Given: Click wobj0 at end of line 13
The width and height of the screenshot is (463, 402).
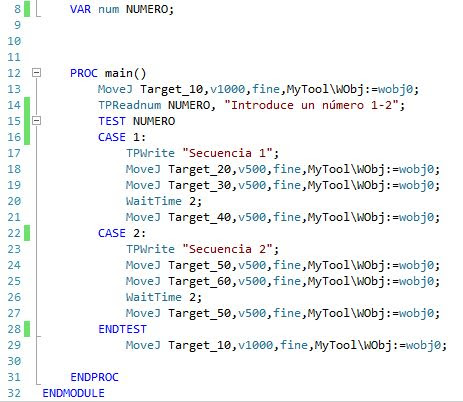Looking at the screenshot, I should (395, 89).
